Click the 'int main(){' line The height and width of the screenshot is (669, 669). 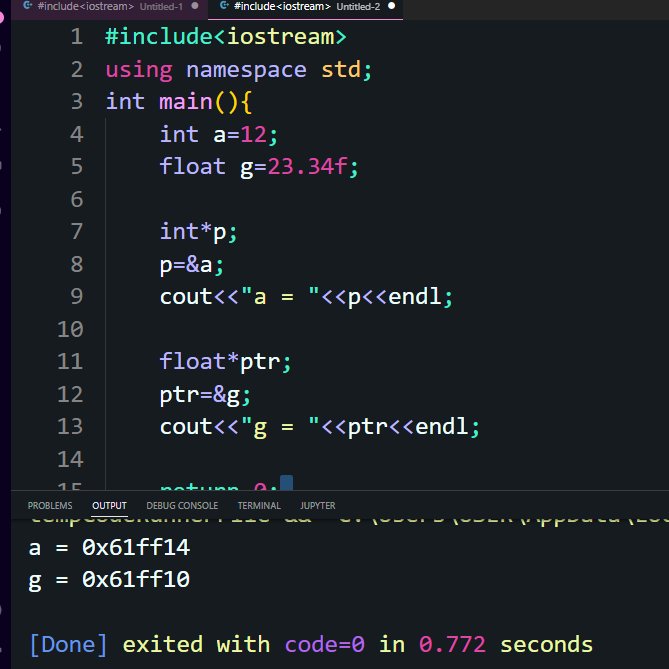pos(179,102)
